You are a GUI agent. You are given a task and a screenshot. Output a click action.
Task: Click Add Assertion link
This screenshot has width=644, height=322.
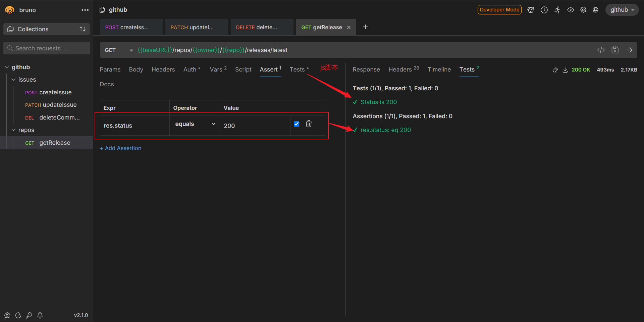[120, 148]
